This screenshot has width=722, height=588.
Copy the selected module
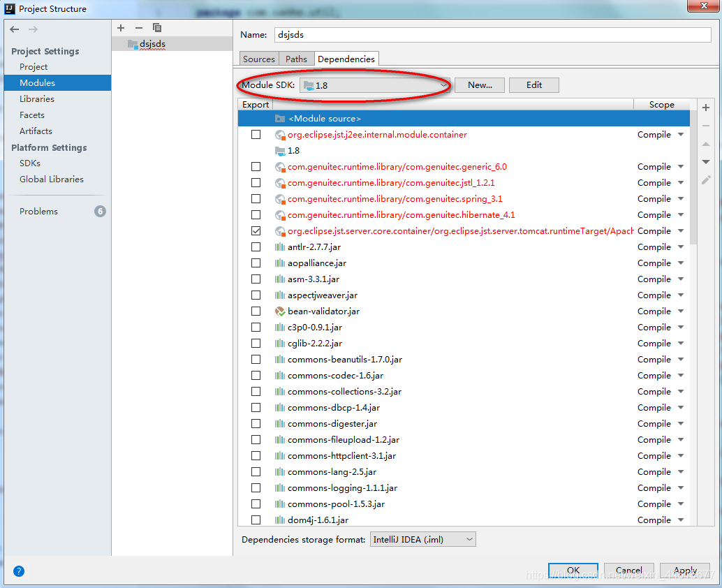click(x=157, y=28)
